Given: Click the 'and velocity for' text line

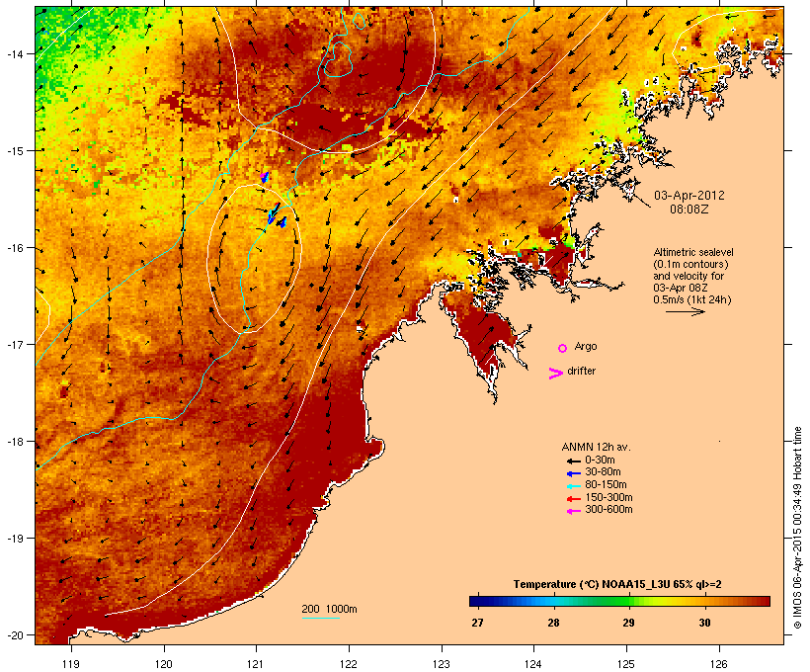Looking at the screenshot, I should 688,276.
